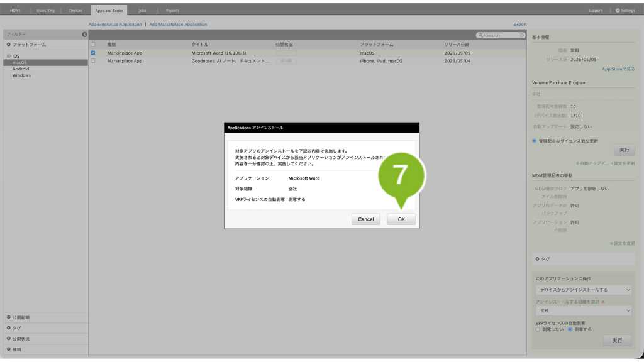Select the Microsoft Word (16.108.3) title

pos(219,53)
